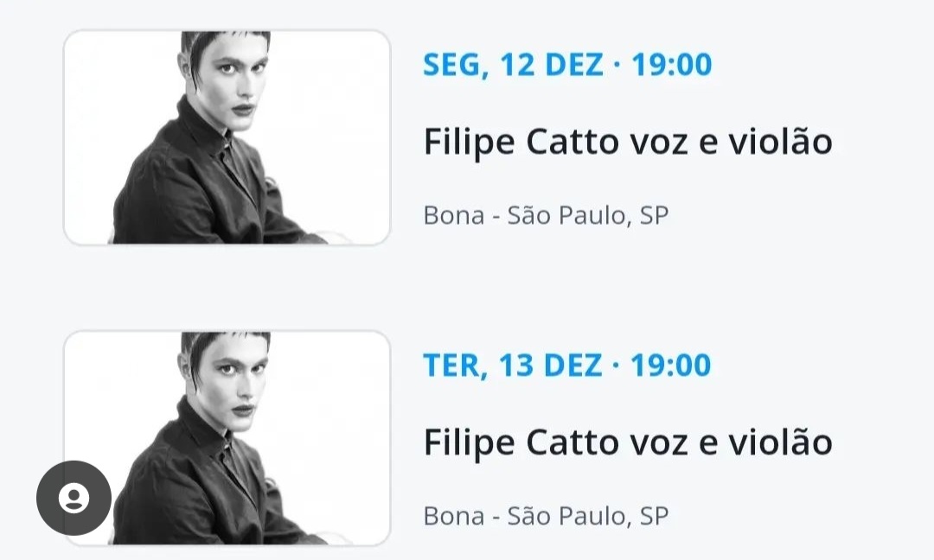Viewport: 934px width, 560px height.
Task: Select the 'TER, 13 DEZ' date label
Action: pos(512,365)
